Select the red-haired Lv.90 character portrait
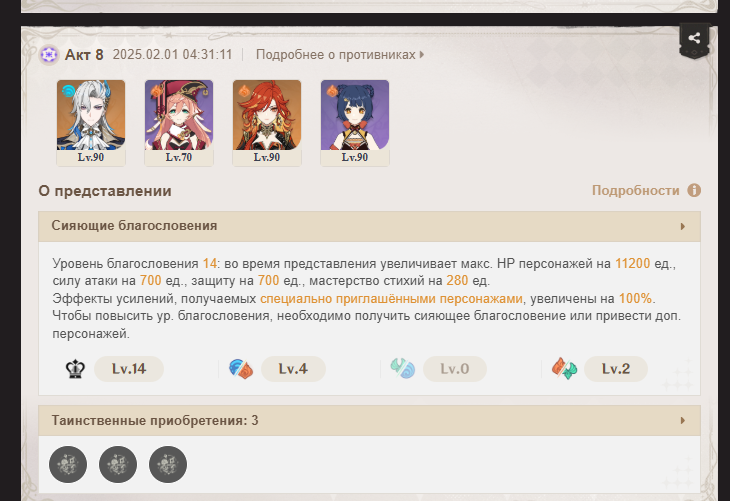Screen dimensions: 730x501 (x=267, y=123)
